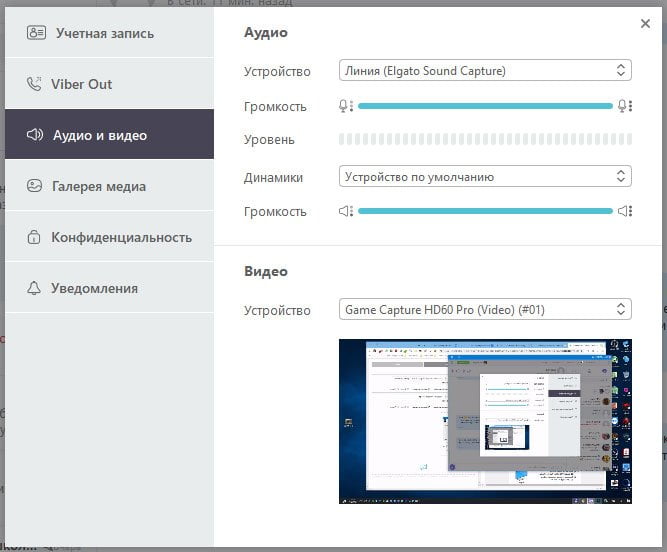Click the video device dropdown arrows
Screen dimensions: 667x552
(621, 309)
